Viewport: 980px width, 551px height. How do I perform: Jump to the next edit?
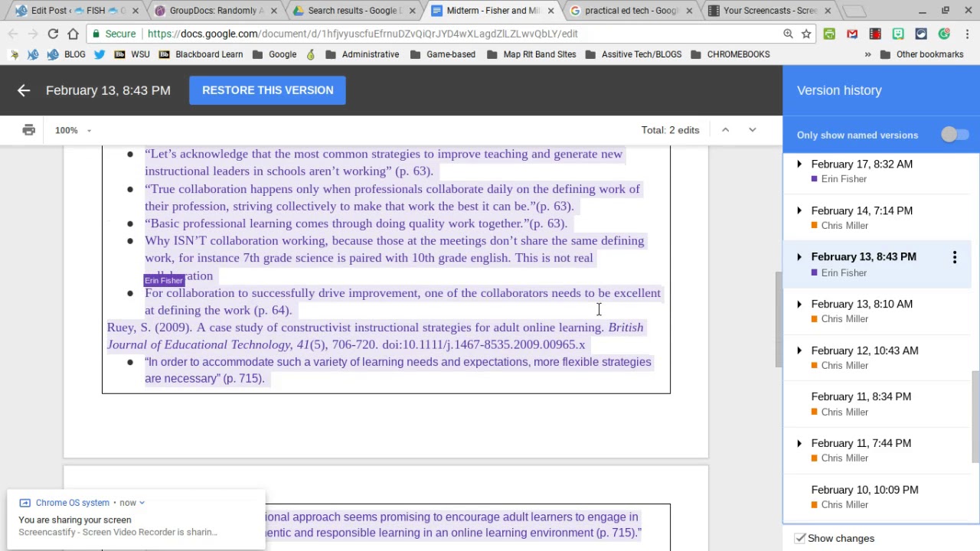coord(752,130)
